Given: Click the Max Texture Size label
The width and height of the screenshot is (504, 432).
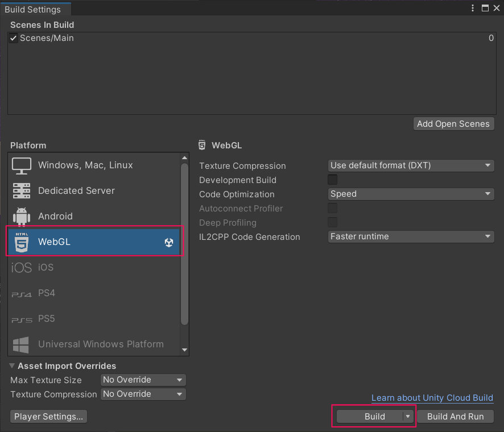Looking at the screenshot, I should (x=46, y=380).
